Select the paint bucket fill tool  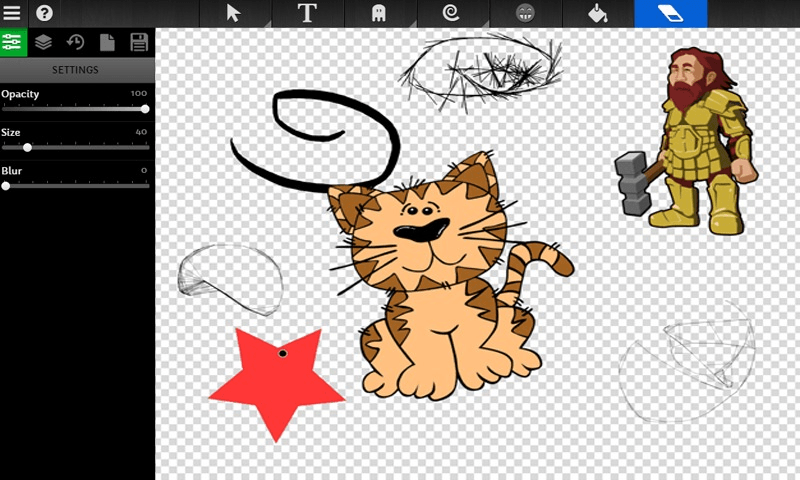[x=597, y=14]
